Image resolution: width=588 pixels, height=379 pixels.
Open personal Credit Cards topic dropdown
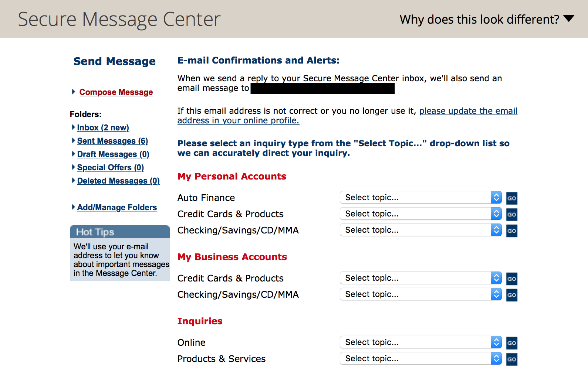[x=420, y=214]
